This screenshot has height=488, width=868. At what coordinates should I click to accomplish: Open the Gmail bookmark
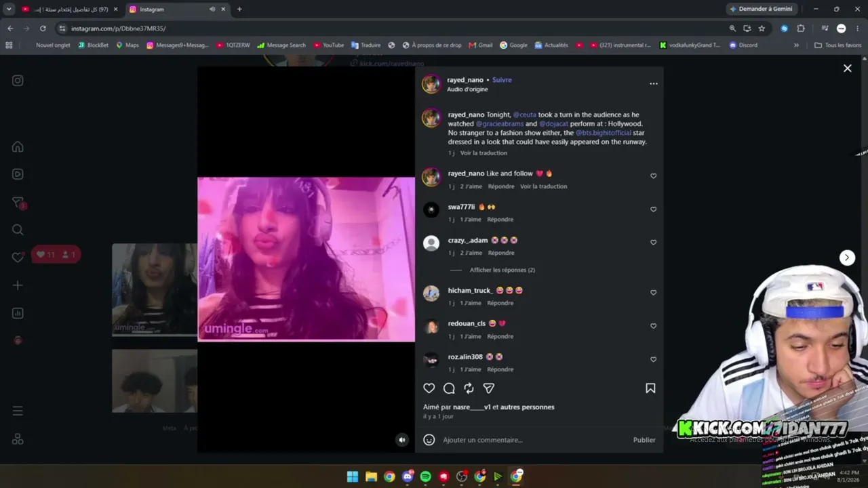coord(481,45)
